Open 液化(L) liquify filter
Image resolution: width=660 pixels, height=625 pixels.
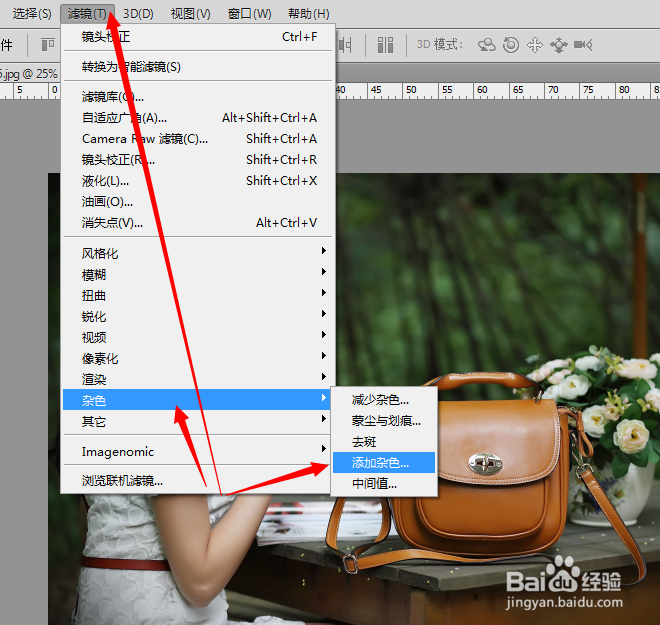coord(198,181)
